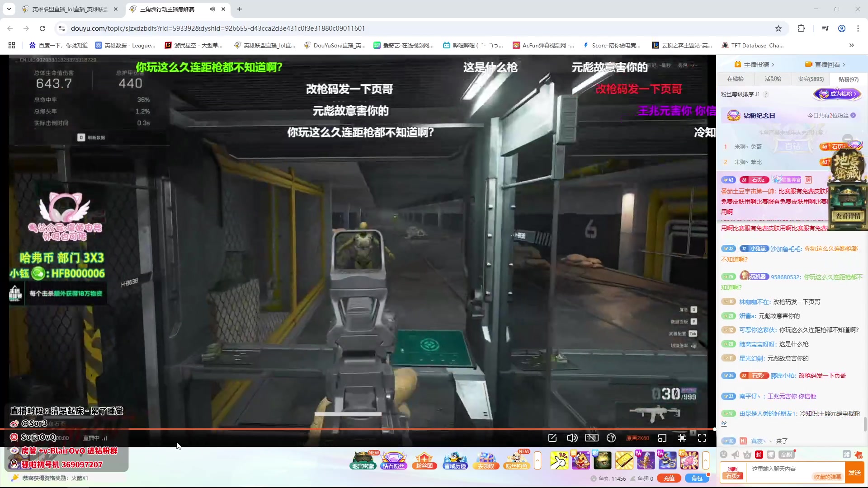Toggle 粉丝等级排序 sort order
The height and width of the screenshot is (488, 868).
pyautogui.click(x=740, y=94)
